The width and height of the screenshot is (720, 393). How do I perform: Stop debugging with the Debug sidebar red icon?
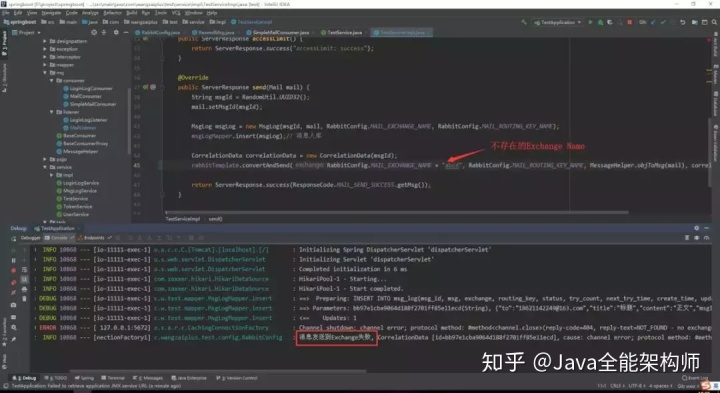[x=13, y=271]
